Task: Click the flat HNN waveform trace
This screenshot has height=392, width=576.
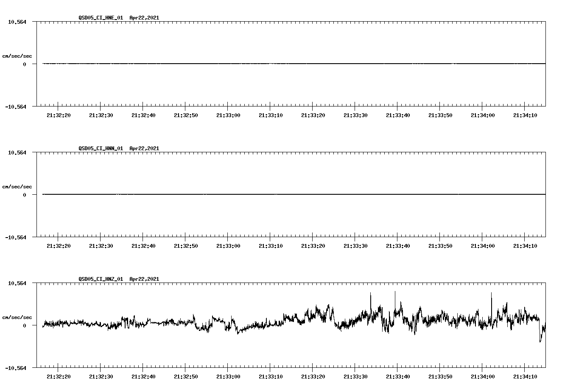Action: pos(254,194)
